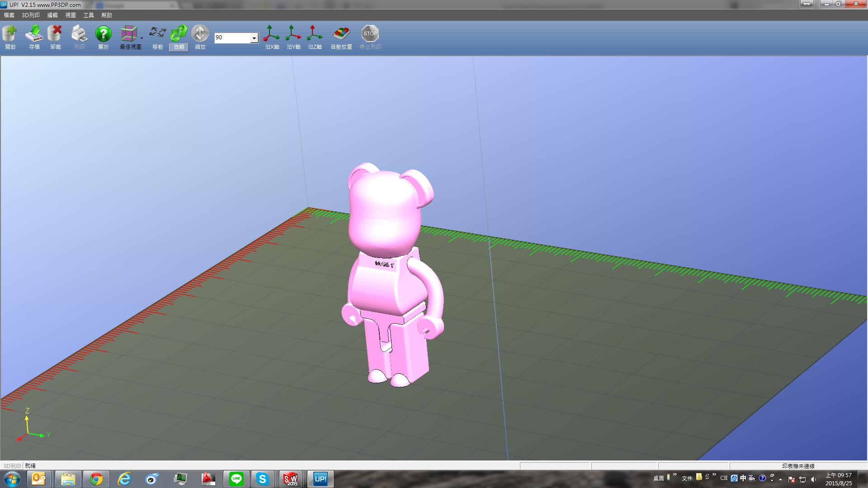The image size is (868, 488).
Task: Open Windows Explorer from the taskbar
Action: [x=68, y=479]
